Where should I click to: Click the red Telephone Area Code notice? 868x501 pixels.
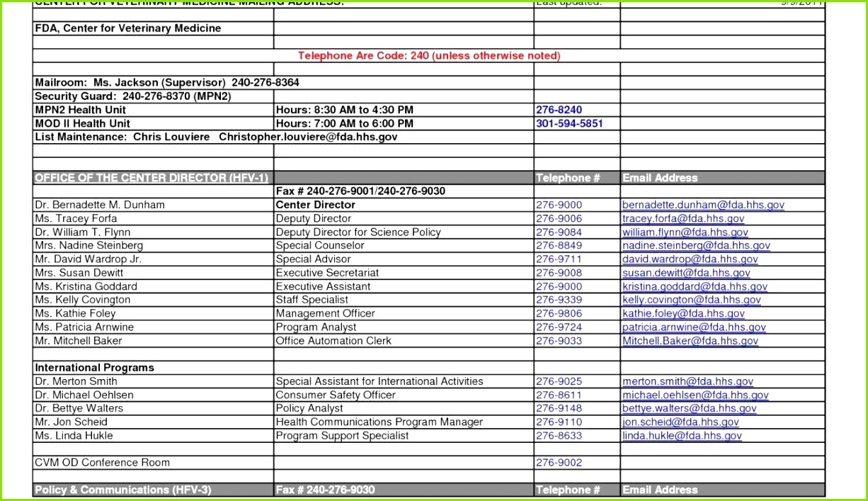[428, 55]
